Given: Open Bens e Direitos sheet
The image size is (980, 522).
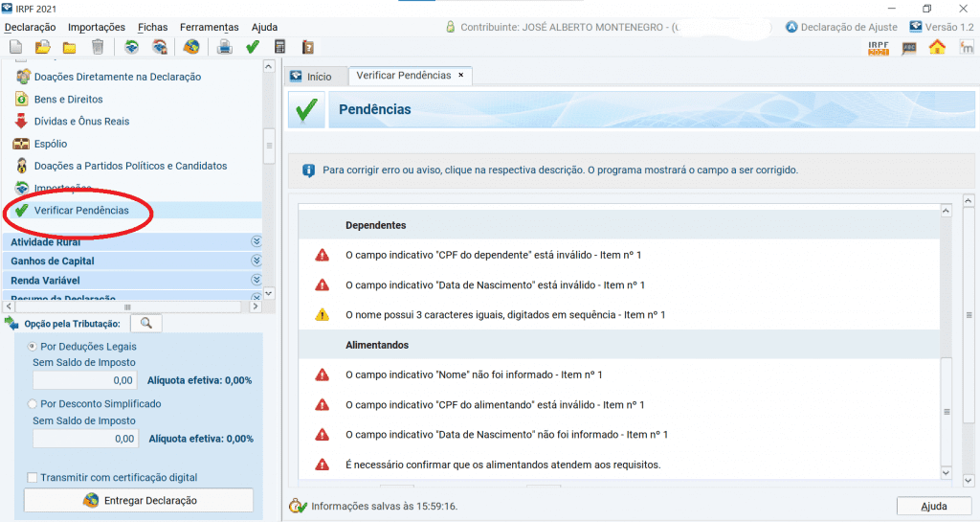Looking at the screenshot, I should tap(69, 99).
